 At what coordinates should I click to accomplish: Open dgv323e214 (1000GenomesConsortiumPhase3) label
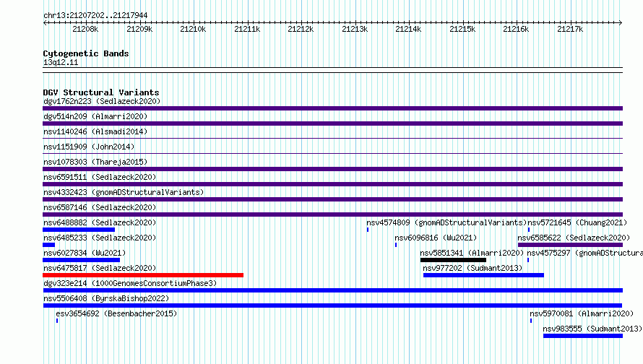click(130, 283)
